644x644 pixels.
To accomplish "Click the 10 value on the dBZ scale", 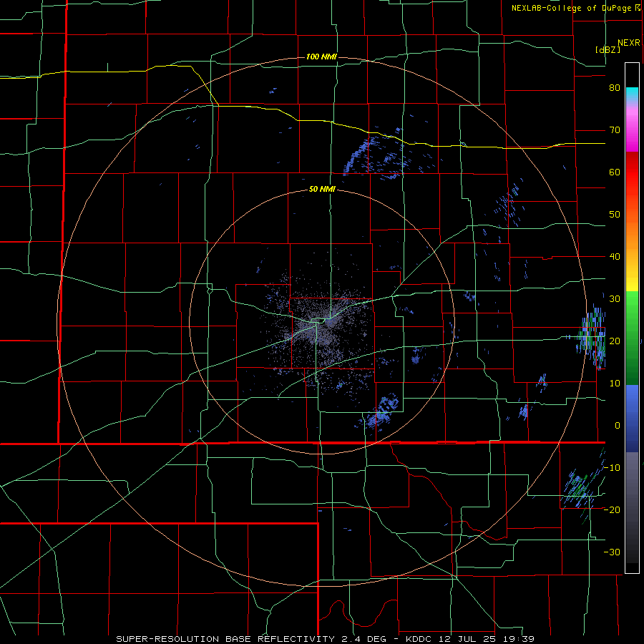I will (x=615, y=384).
